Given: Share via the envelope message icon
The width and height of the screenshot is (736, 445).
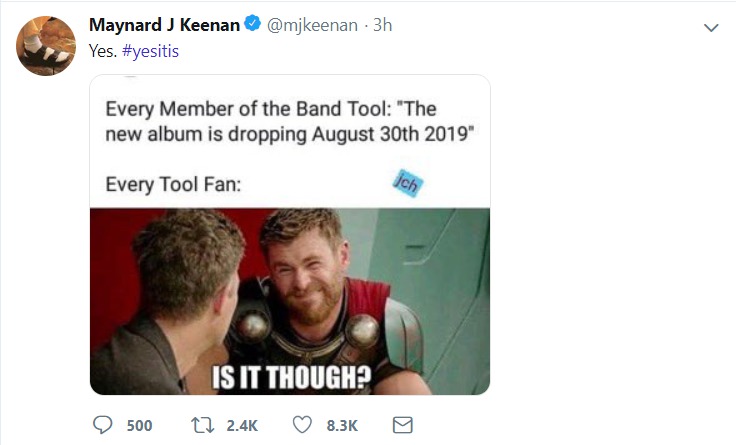Looking at the screenshot, I should pos(402,425).
